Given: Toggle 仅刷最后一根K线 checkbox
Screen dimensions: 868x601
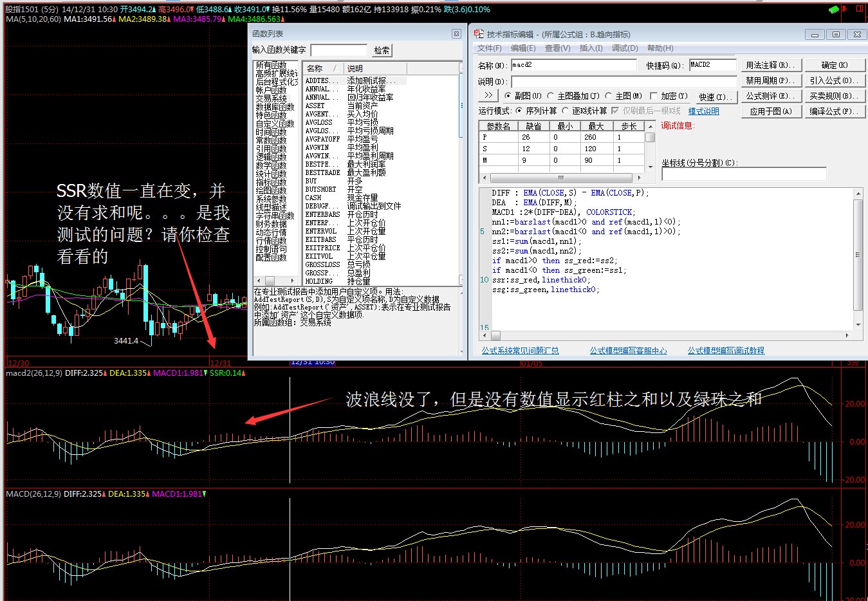Looking at the screenshot, I should click(x=616, y=111).
